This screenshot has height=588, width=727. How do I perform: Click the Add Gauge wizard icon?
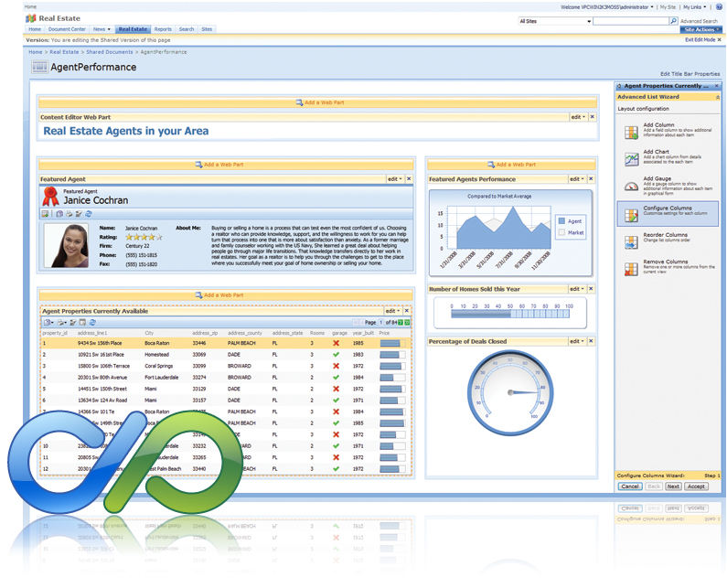coord(631,187)
